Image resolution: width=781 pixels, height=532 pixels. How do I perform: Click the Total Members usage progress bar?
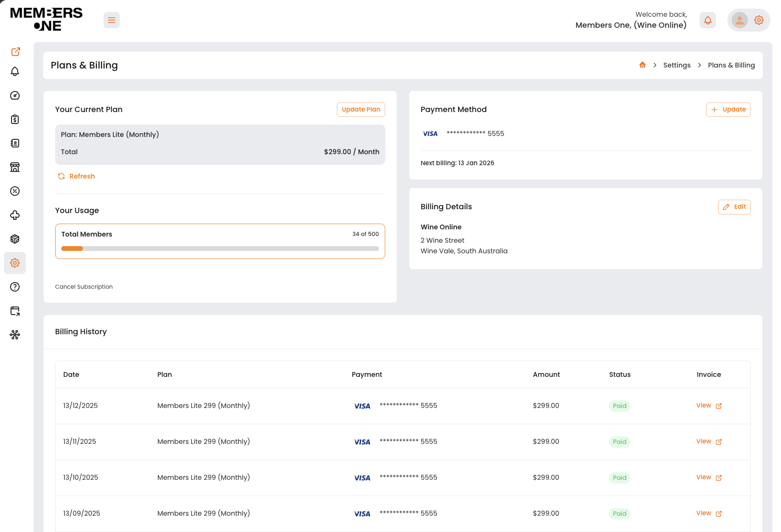coord(220,249)
